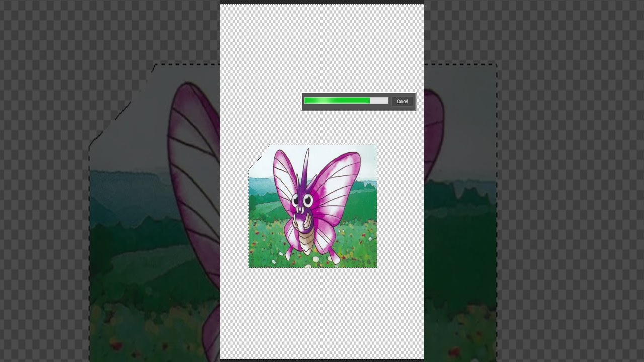The width and height of the screenshot is (644, 362).
Task: Click the butterfly image on the canvas
Action: (x=312, y=206)
